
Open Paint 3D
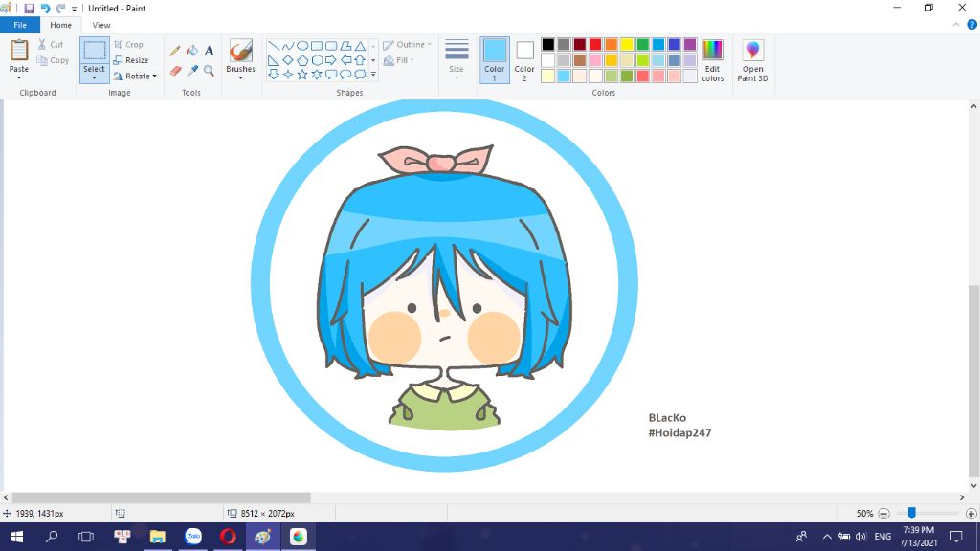click(x=752, y=60)
